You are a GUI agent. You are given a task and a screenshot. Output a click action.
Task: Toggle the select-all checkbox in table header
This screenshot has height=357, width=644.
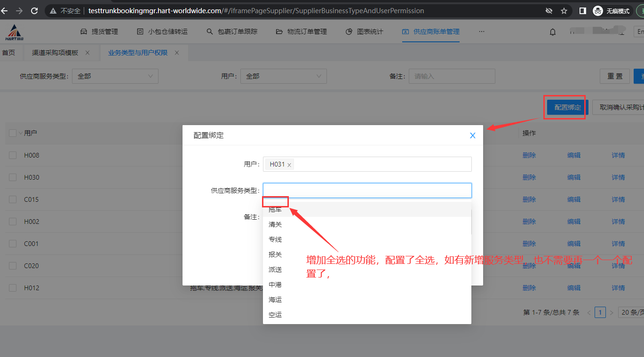coord(13,133)
